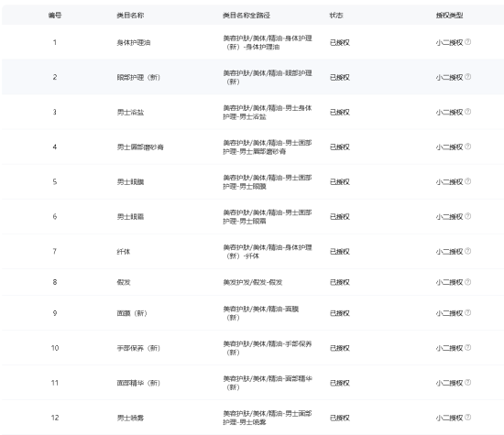The image size is (504, 435).
Task: Click help icon beside 小二授权 in row 9
Action: pyautogui.click(x=468, y=312)
